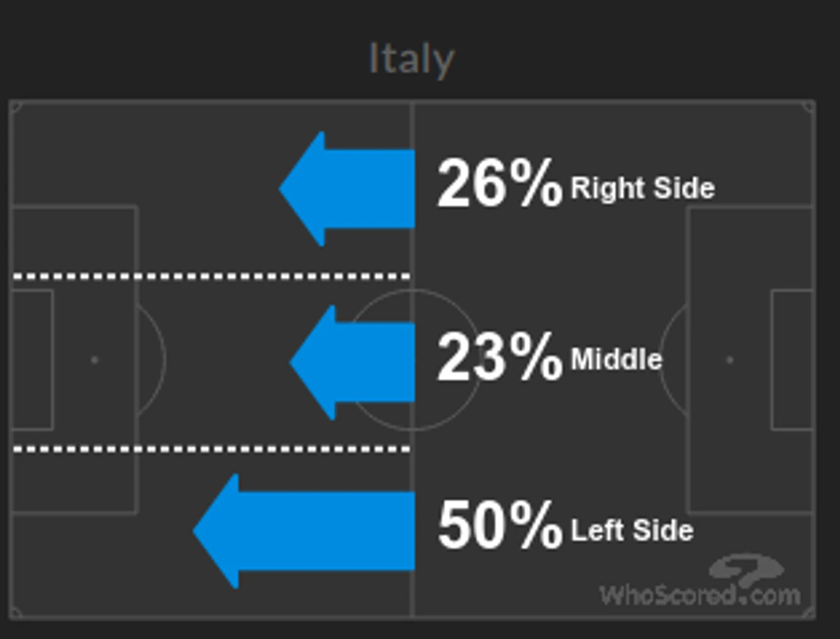Click the 50% percentage figure

pyautogui.click(x=499, y=525)
